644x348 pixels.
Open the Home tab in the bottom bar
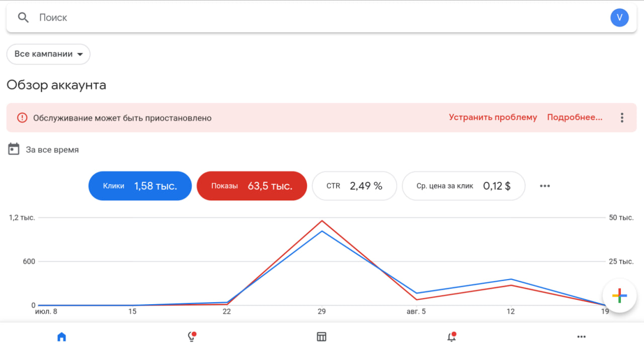61,337
